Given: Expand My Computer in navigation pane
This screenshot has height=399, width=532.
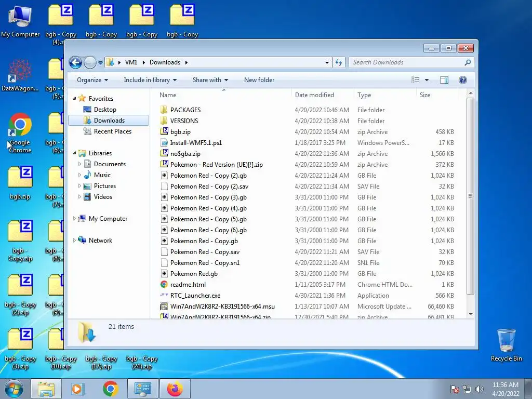Looking at the screenshot, I should (75, 219).
